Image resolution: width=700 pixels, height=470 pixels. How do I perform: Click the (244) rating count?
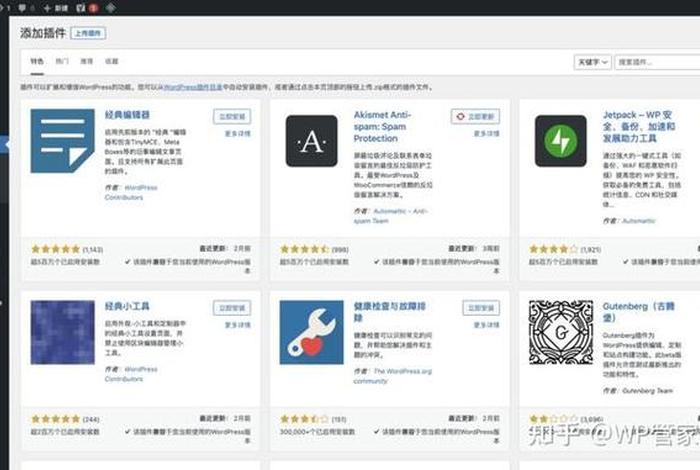91,420
